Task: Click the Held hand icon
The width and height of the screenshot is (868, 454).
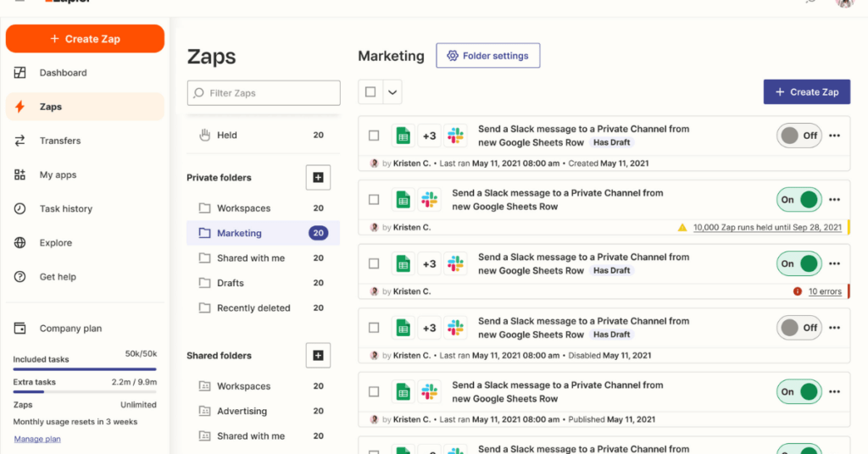Action: tap(204, 135)
